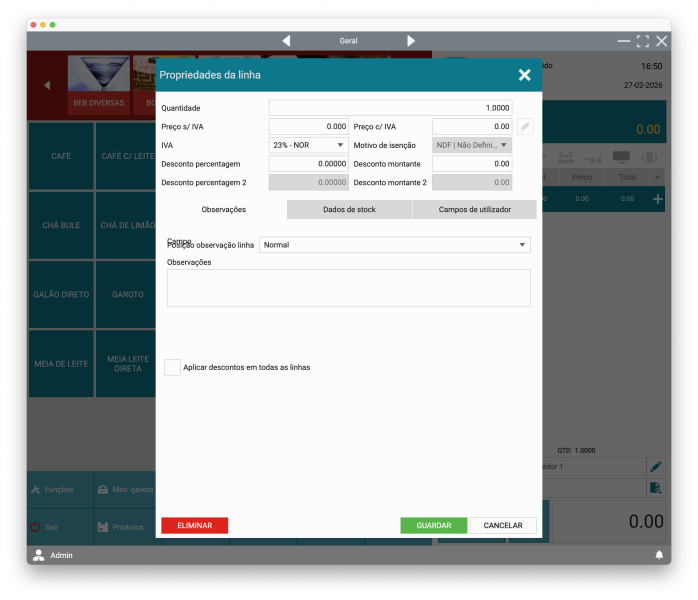Image resolution: width=698 pixels, height=600 pixels.
Task: Click the Admin user icon
Action: pyautogui.click(x=39, y=555)
